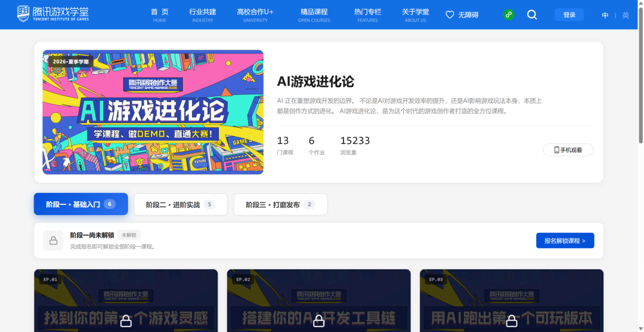Open the 高校合作U+ UNIVERSITY menu
Viewport: 644px width, 332px height.
tap(255, 15)
